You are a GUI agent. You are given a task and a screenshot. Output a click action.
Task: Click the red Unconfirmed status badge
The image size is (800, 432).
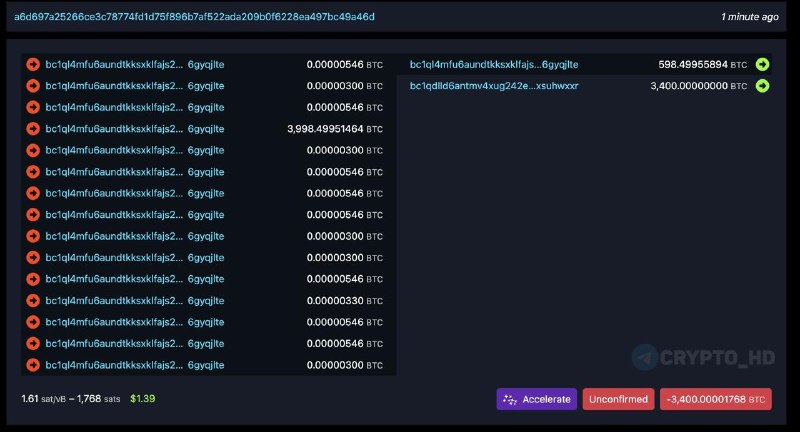[x=618, y=399]
